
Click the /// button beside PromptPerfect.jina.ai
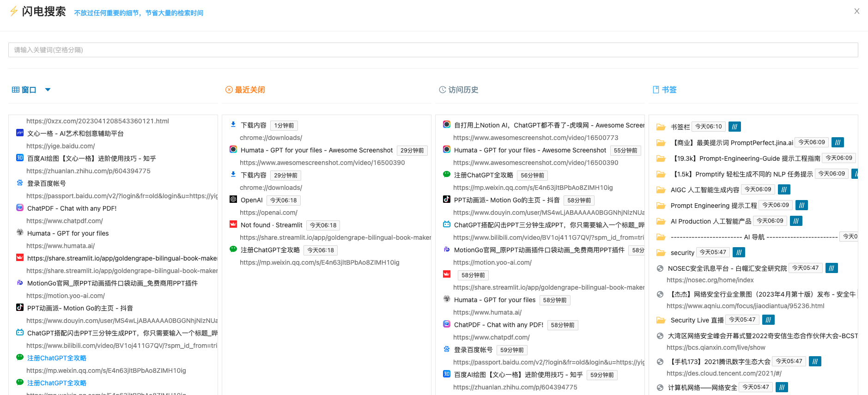click(838, 142)
